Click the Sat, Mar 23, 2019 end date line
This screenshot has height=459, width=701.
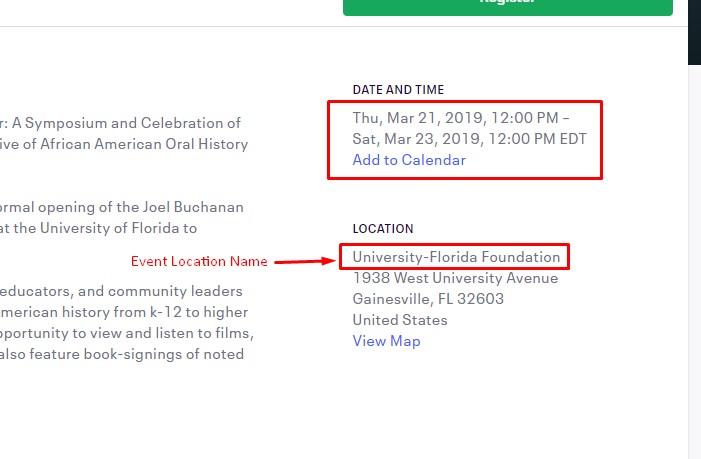pos(469,139)
